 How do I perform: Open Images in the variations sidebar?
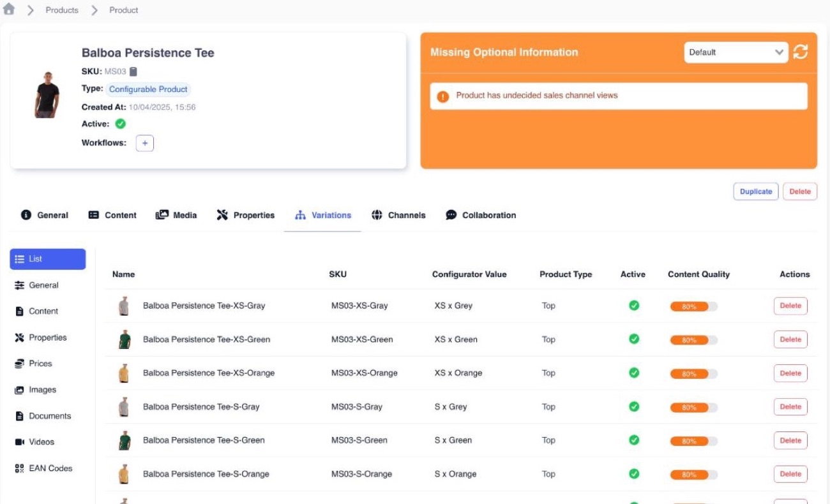pos(35,390)
